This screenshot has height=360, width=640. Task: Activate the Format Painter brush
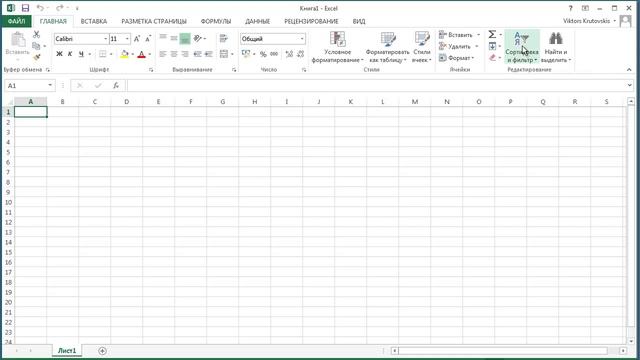tap(36, 57)
